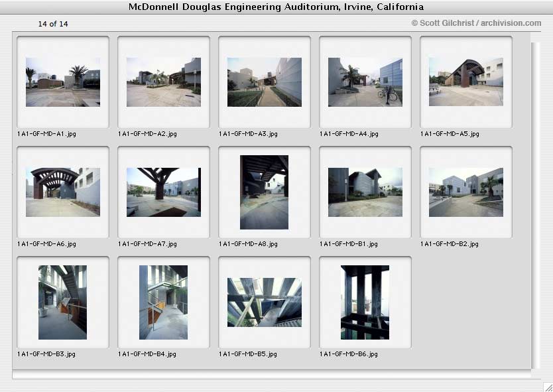The width and height of the screenshot is (553, 392).
Task: Open the 1A1-GF-MD-A4.jpg bicycle thumbnail
Action: pyautogui.click(x=365, y=82)
